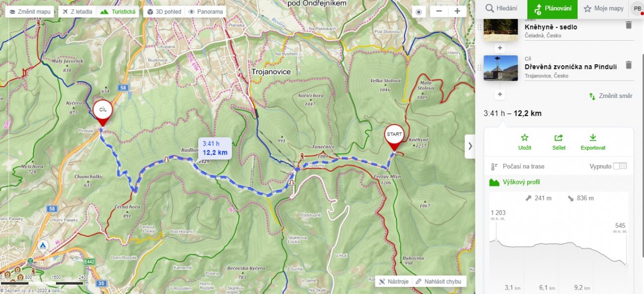This screenshot has height=294, width=644.
Task: Click the elevation profile chart line
Action: 558,248
